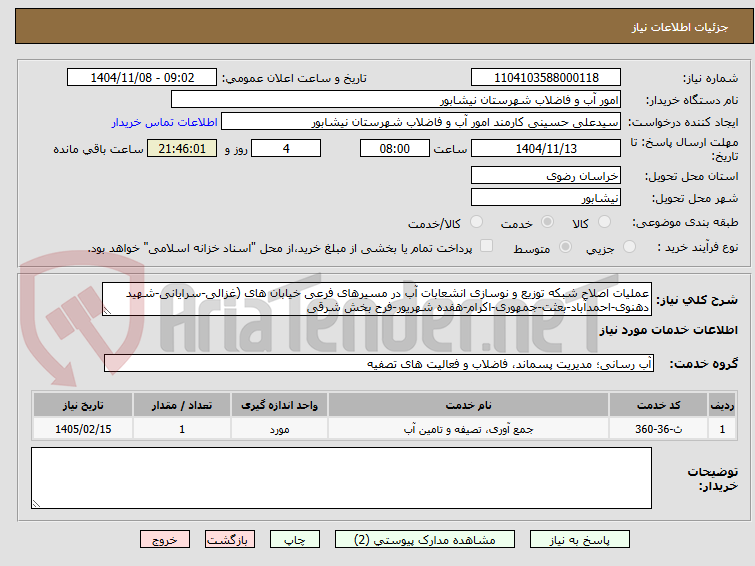Click service code cell ث-36-360
755x566 pixels.
coord(658,429)
